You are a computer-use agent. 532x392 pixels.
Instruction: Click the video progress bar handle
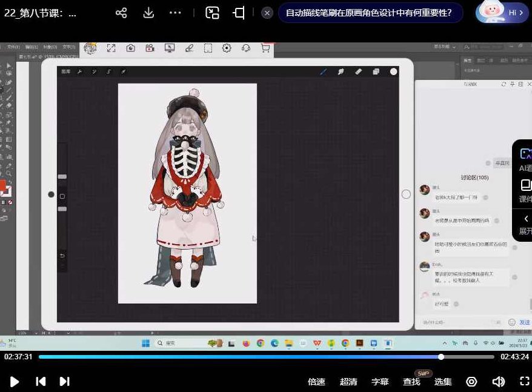[x=441, y=357]
